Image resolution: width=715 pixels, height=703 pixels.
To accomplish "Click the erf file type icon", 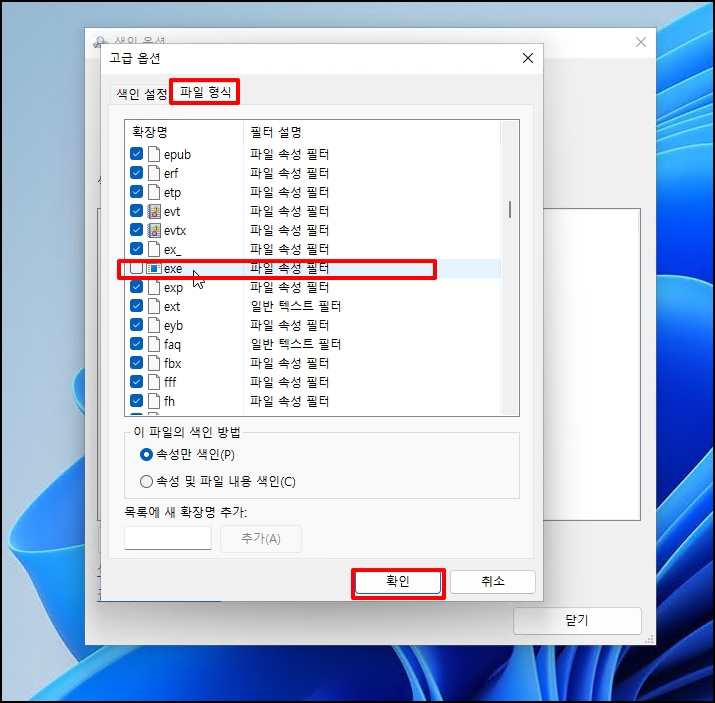I will coord(154,173).
